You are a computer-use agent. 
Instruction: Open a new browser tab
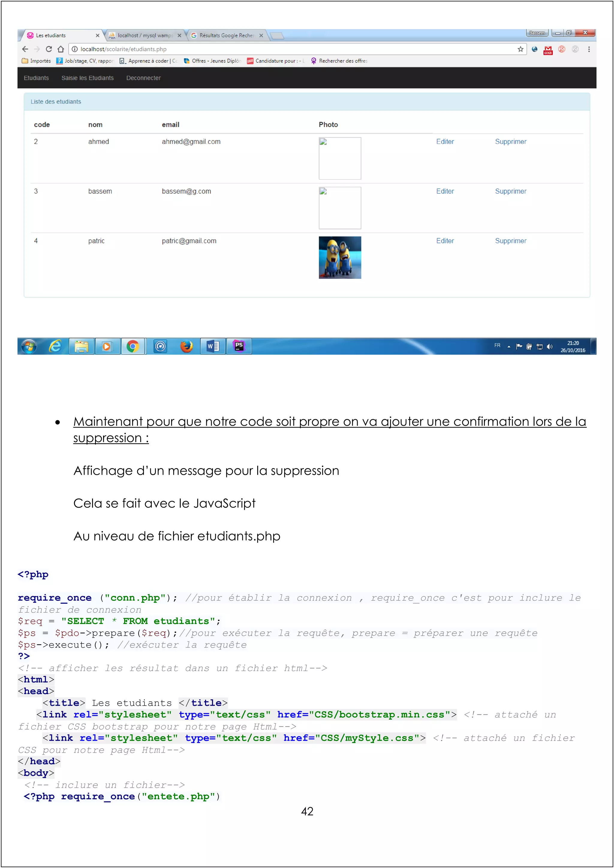pos(277,36)
